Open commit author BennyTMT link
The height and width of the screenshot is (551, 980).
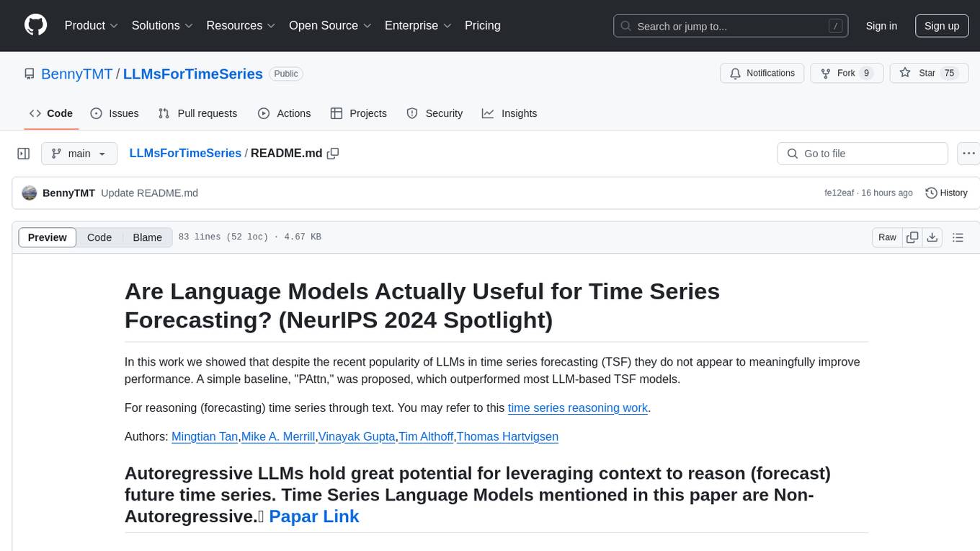pos(68,193)
